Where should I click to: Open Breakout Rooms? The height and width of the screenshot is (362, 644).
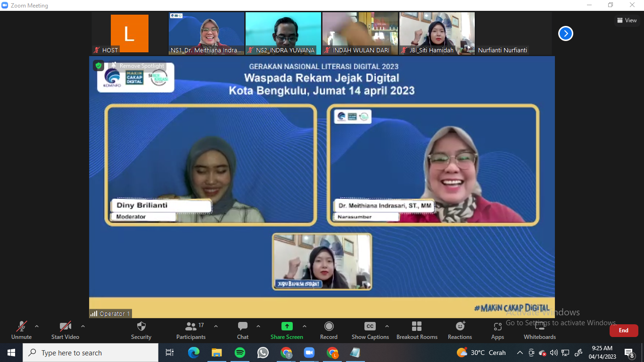click(x=417, y=330)
